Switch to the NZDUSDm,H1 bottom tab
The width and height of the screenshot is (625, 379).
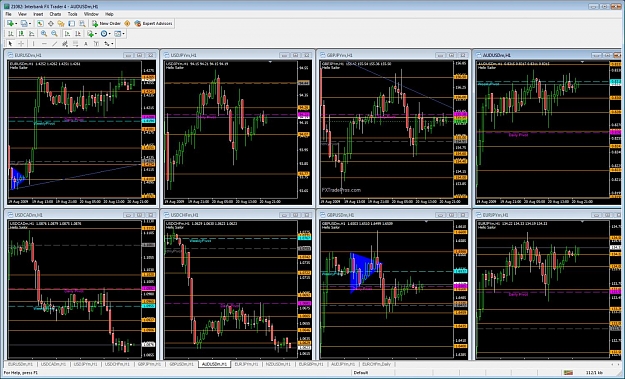(278, 364)
